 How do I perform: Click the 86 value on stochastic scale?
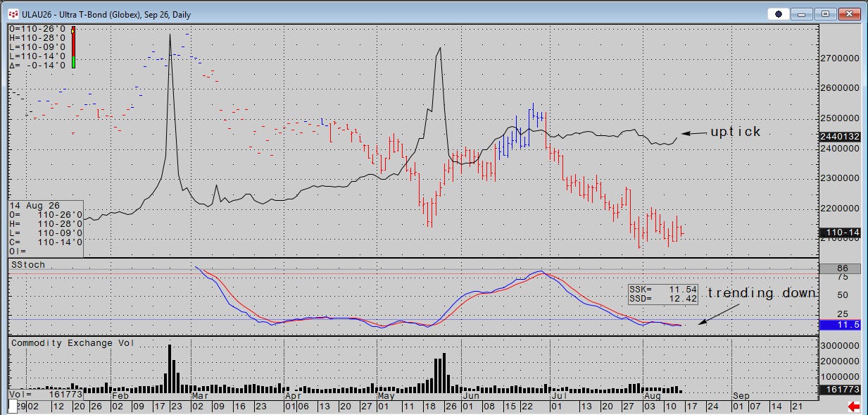click(x=840, y=268)
